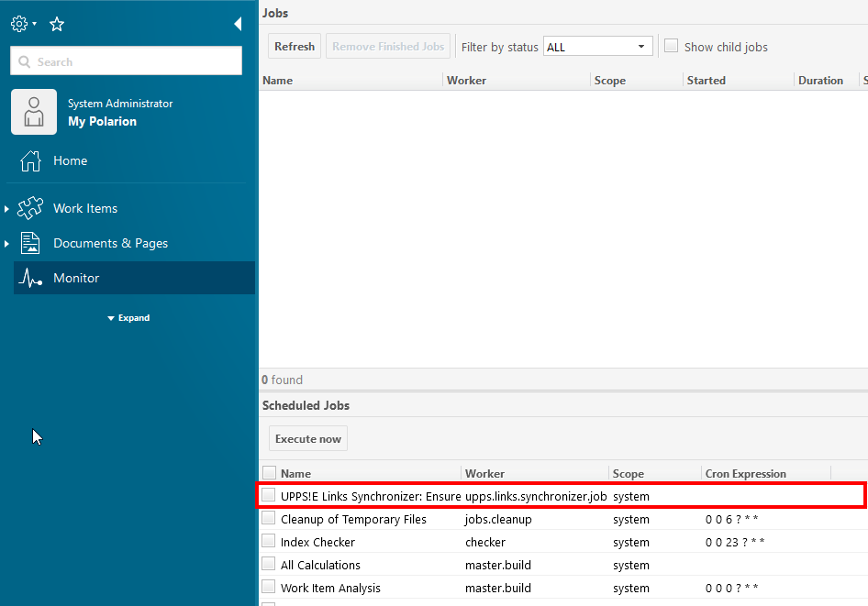Collapse the sidebar with the arrow icon
868x606 pixels.
[238, 24]
